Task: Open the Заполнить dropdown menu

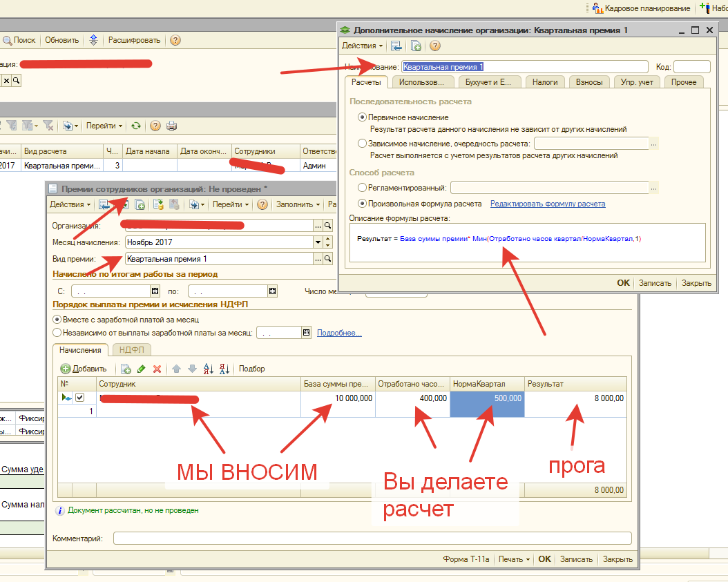Action: pos(298,204)
